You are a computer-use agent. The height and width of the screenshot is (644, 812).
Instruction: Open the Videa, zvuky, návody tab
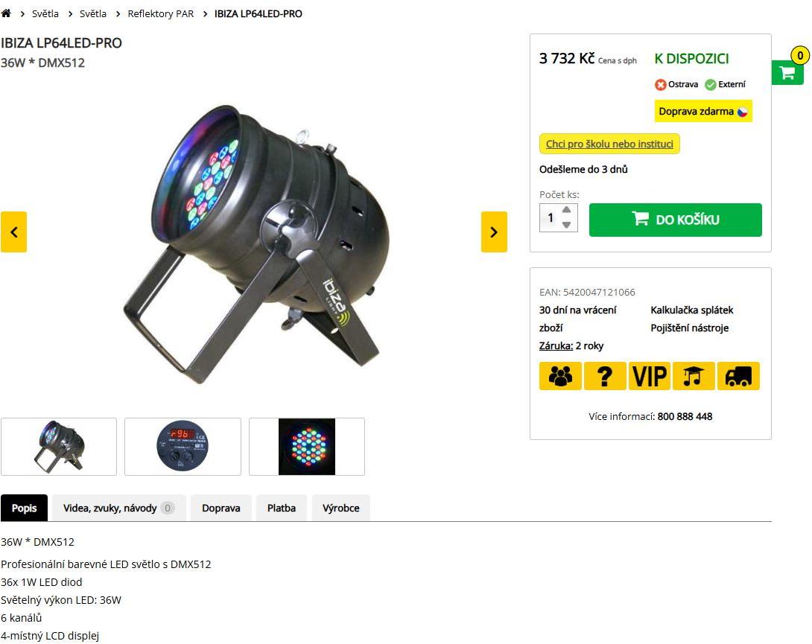(x=118, y=508)
